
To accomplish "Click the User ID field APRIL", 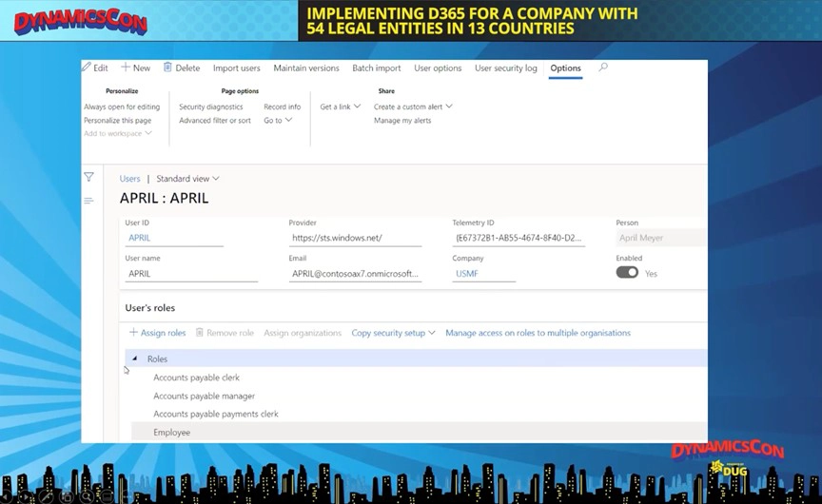I will (x=174, y=238).
